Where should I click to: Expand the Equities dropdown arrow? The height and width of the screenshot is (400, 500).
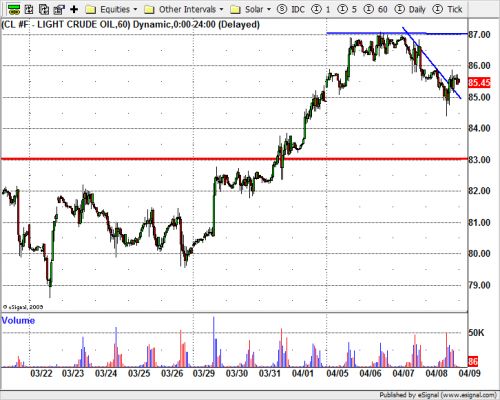tap(135, 9)
